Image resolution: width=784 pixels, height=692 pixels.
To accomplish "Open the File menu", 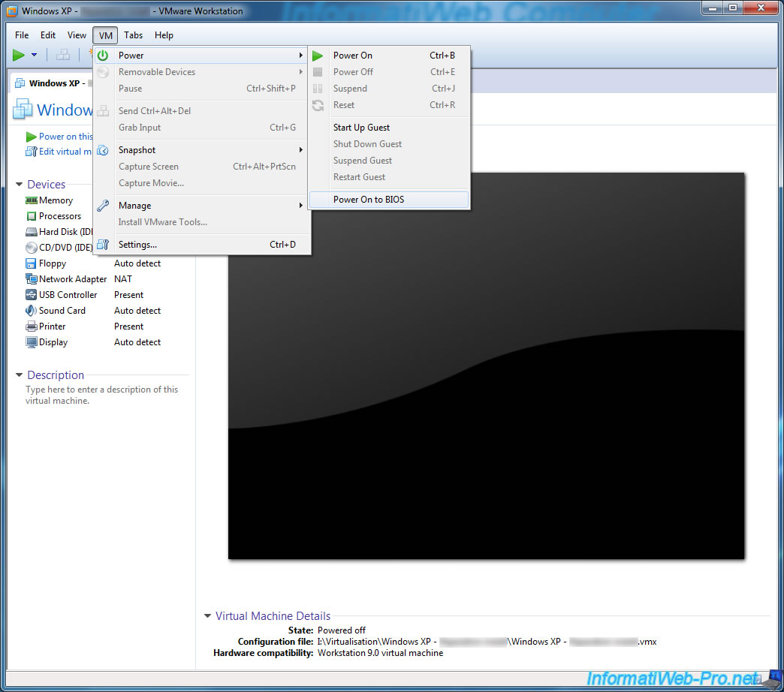I will (22, 35).
